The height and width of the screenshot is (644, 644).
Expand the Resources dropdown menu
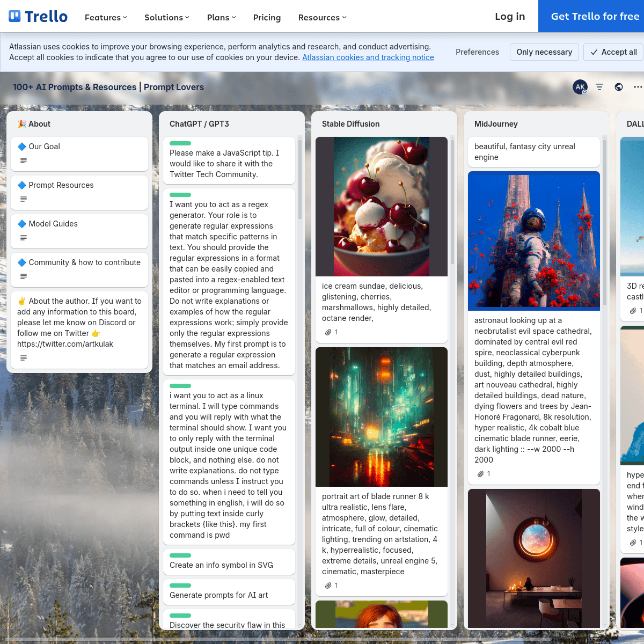click(323, 17)
